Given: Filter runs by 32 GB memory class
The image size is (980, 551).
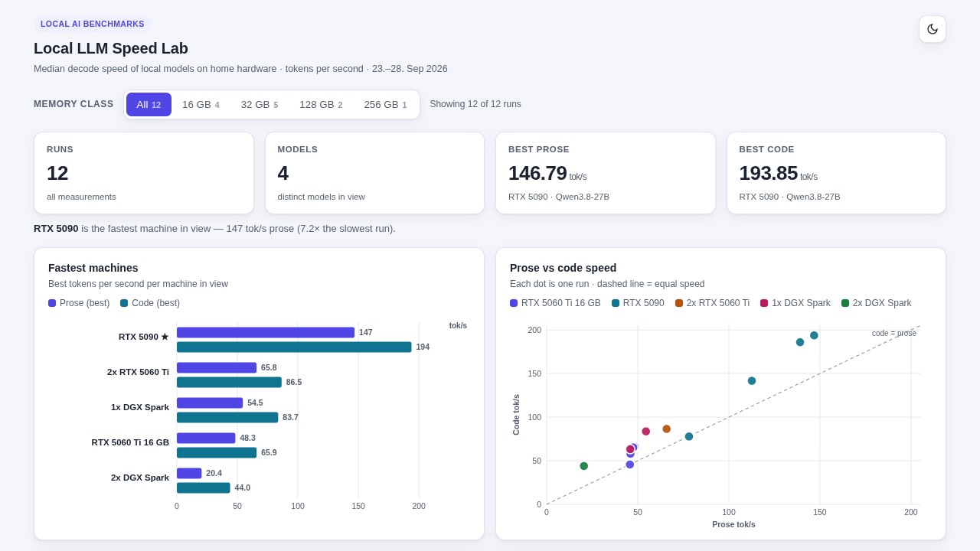Looking at the screenshot, I should [x=260, y=104].
